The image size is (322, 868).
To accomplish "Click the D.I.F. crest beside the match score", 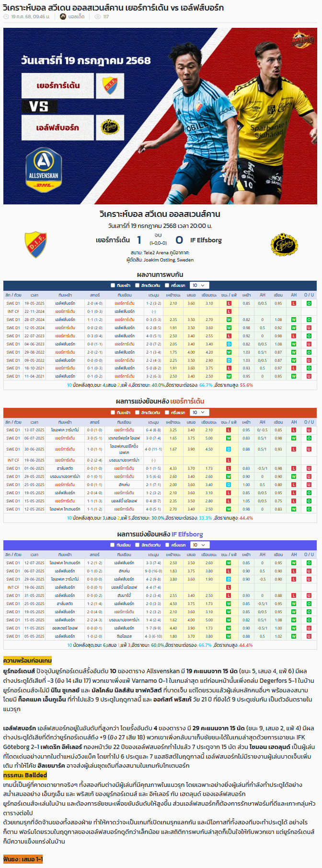I will coord(35,244).
